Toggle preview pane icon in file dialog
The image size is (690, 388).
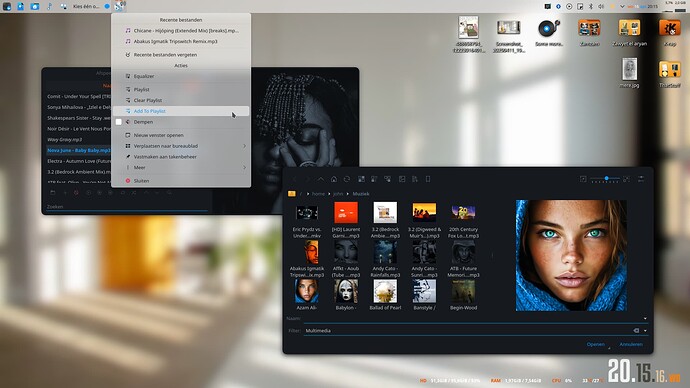click(x=402, y=179)
